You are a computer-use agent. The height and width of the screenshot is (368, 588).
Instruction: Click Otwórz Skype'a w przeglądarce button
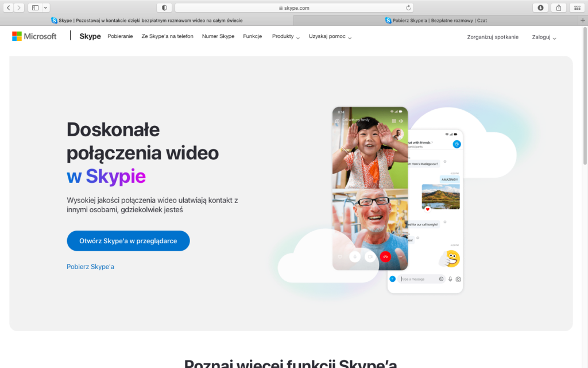click(x=128, y=241)
